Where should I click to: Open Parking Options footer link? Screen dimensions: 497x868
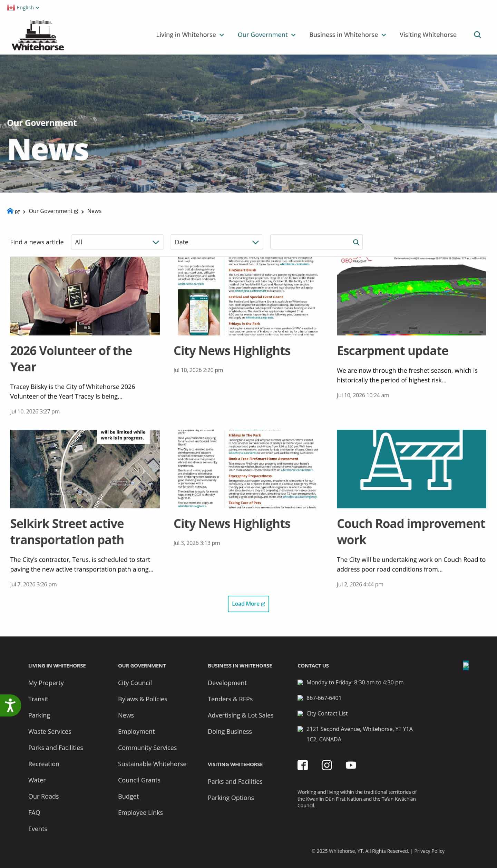point(231,798)
